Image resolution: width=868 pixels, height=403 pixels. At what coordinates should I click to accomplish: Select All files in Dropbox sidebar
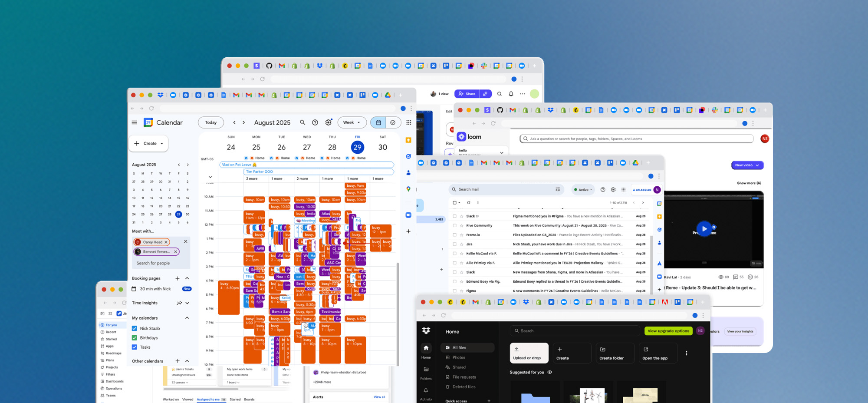pos(467,348)
